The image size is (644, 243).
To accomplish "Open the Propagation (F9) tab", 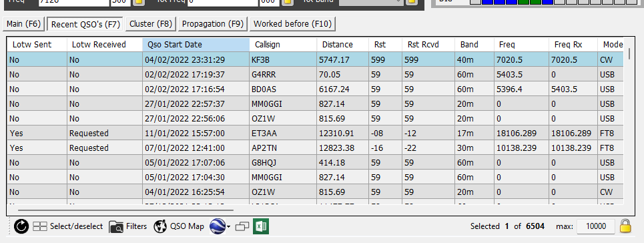I will (x=213, y=24).
